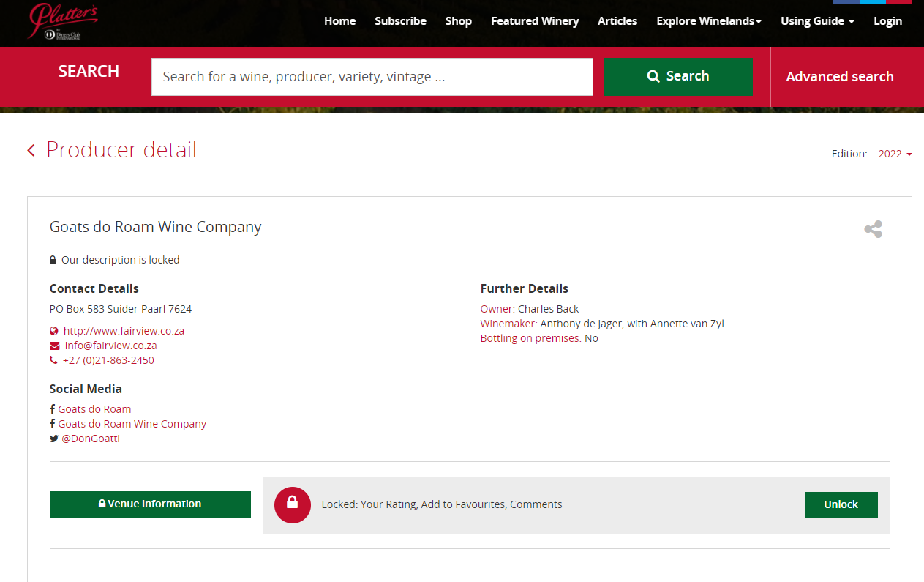This screenshot has height=582, width=924.
Task: Open the Home menu item
Action: 340,21
